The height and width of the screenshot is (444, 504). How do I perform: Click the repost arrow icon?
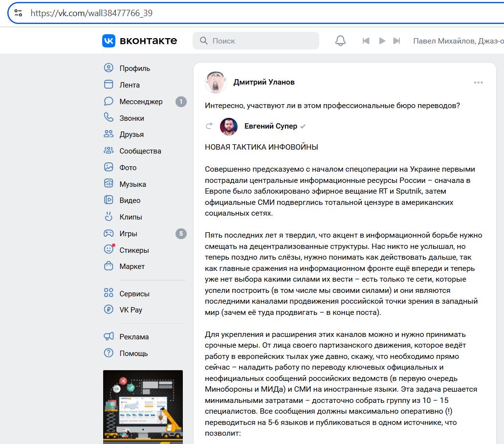point(209,126)
